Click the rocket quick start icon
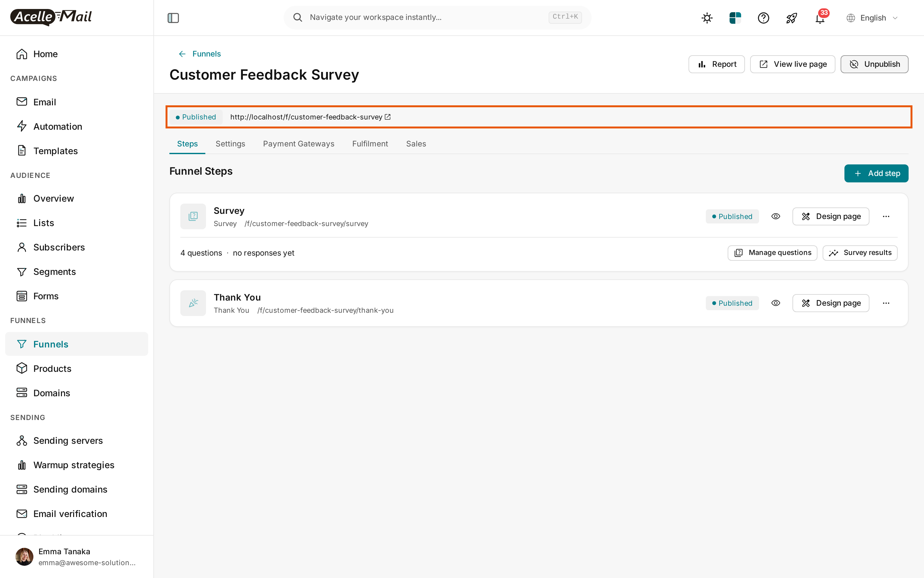 (791, 18)
